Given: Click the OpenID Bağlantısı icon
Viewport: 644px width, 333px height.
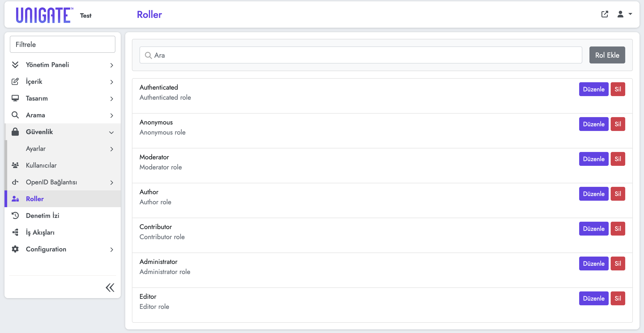Looking at the screenshot, I should (x=15, y=182).
